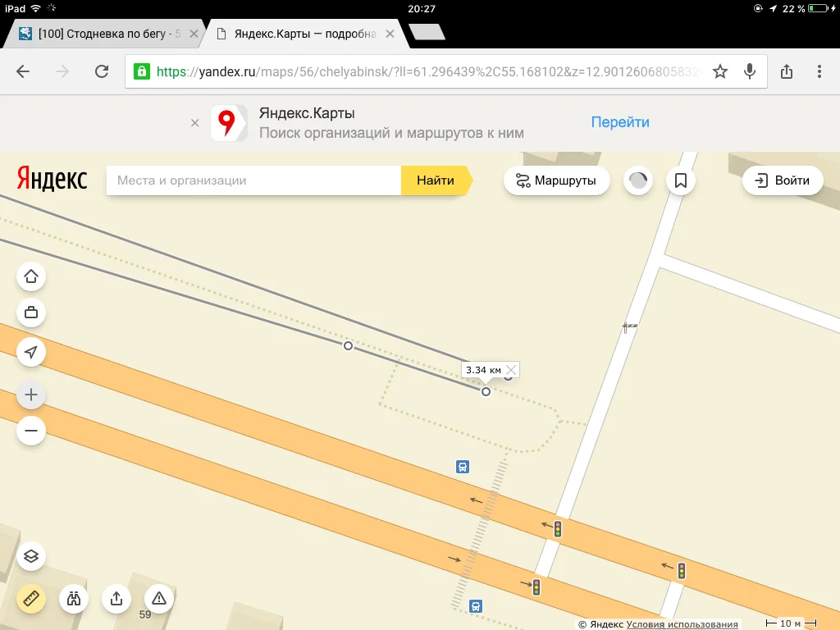The width and height of the screenshot is (840, 630).
Task: Focus the Места и организации search field
Action: coord(253,180)
